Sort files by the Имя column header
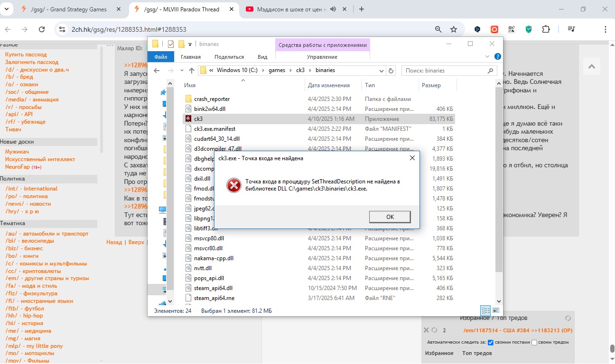The width and height of the screenshot is (615, 364). 190,85
